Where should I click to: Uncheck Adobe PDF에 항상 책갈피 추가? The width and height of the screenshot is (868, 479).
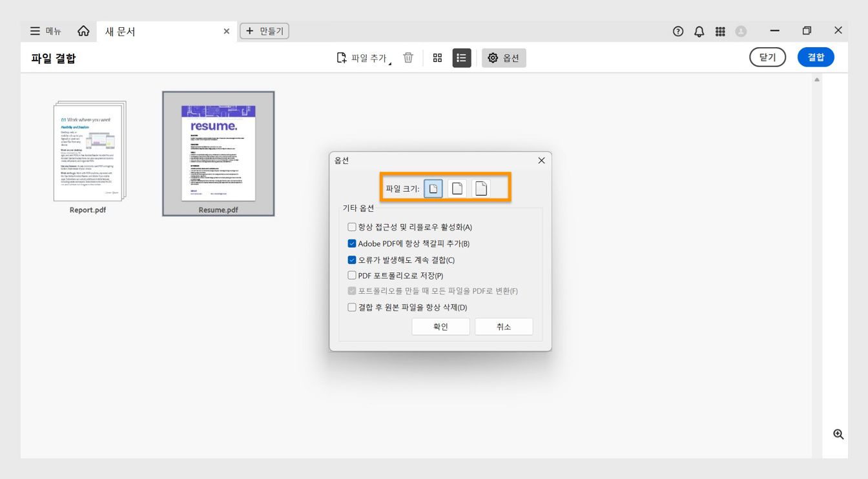(352, 243)
